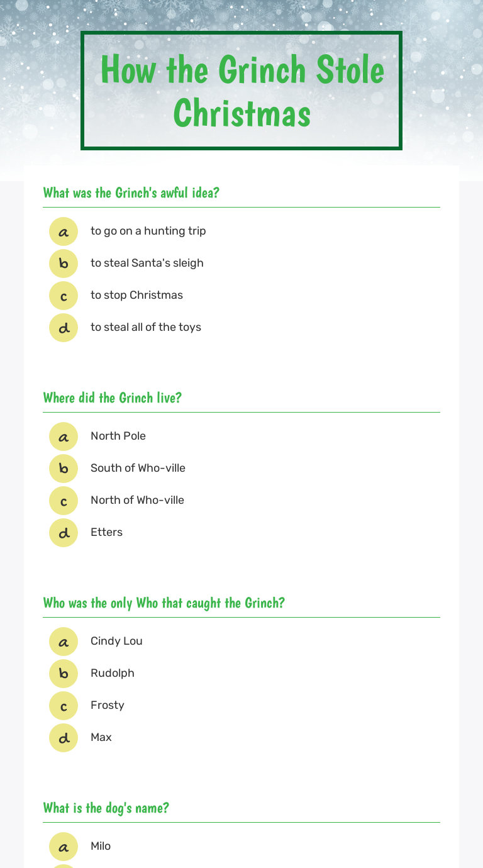The height and width of the screenshot is (868, 483).
Task: Click circle 'a' next to North Pole
Action: click(64, 437)
